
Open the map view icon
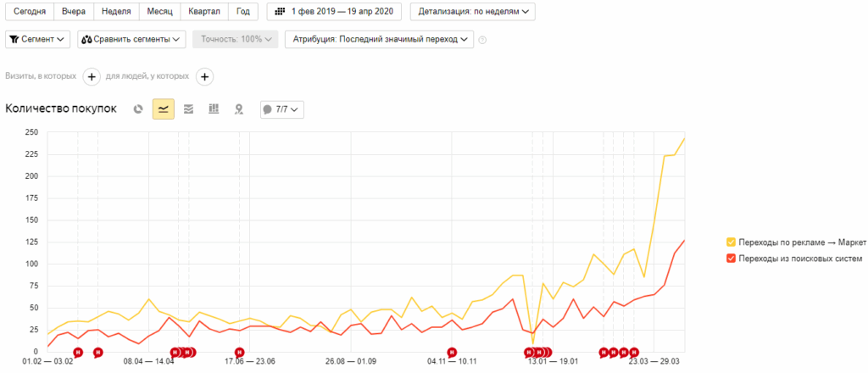pos(239,109)
